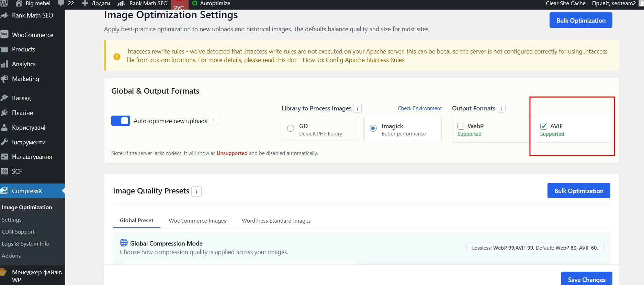Screen dimensions: 644x285
Task: Select the GD library radio button
Action: 291,128
